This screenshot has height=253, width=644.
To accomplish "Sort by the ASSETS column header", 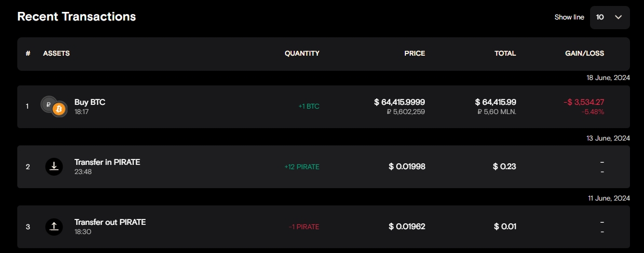I will click(x=56, y=54).
